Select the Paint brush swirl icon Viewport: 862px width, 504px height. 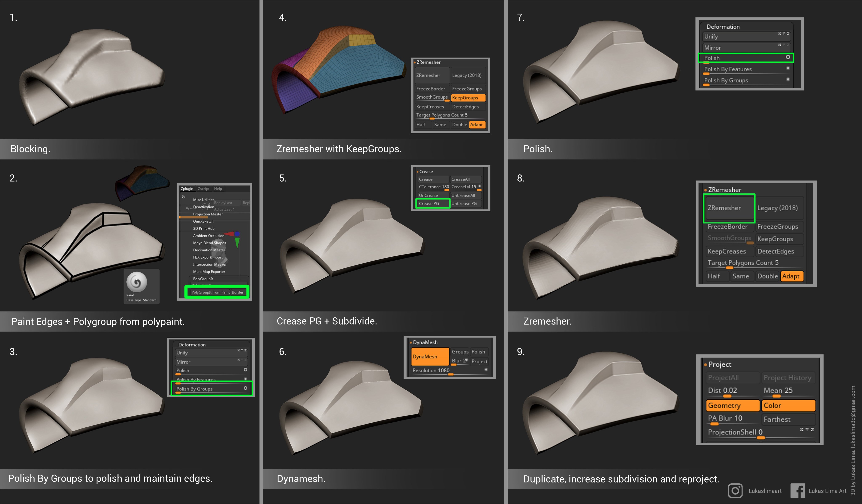pyautogui.click(x=137, y=282)
